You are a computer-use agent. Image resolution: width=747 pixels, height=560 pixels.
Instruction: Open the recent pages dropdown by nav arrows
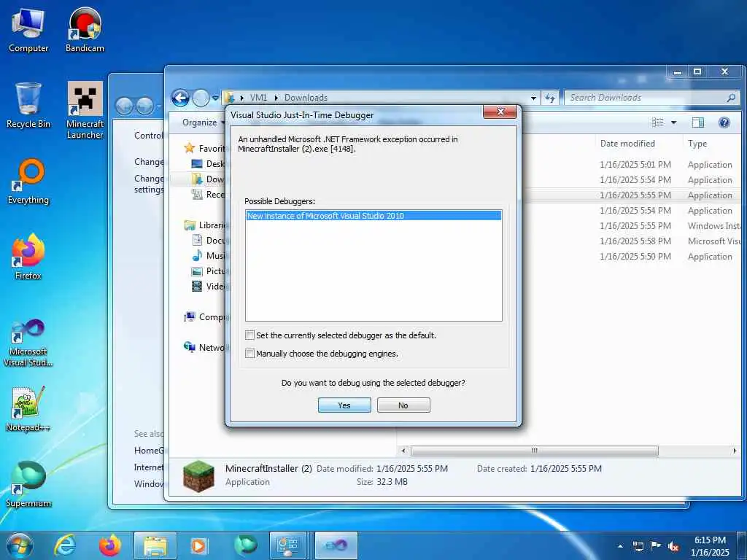[215, 98]
